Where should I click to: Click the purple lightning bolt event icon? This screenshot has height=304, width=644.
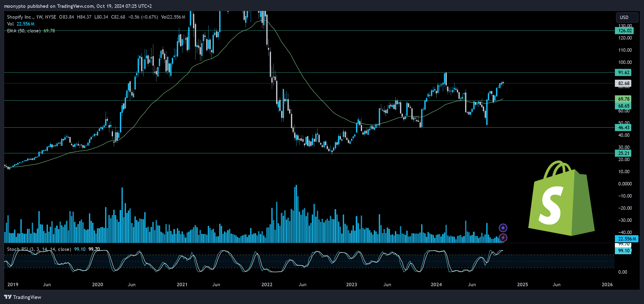point(503,238)
